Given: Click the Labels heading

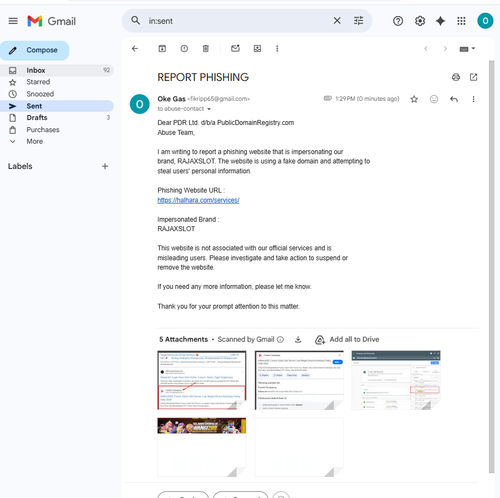Looking at the screenshot, I should click(20, 166).
